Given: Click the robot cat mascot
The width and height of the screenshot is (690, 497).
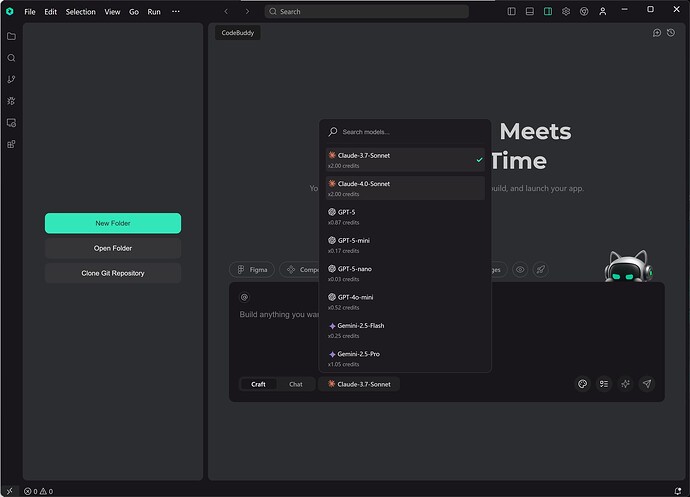Looking at the screenshot, I should (x=628, y=266).
